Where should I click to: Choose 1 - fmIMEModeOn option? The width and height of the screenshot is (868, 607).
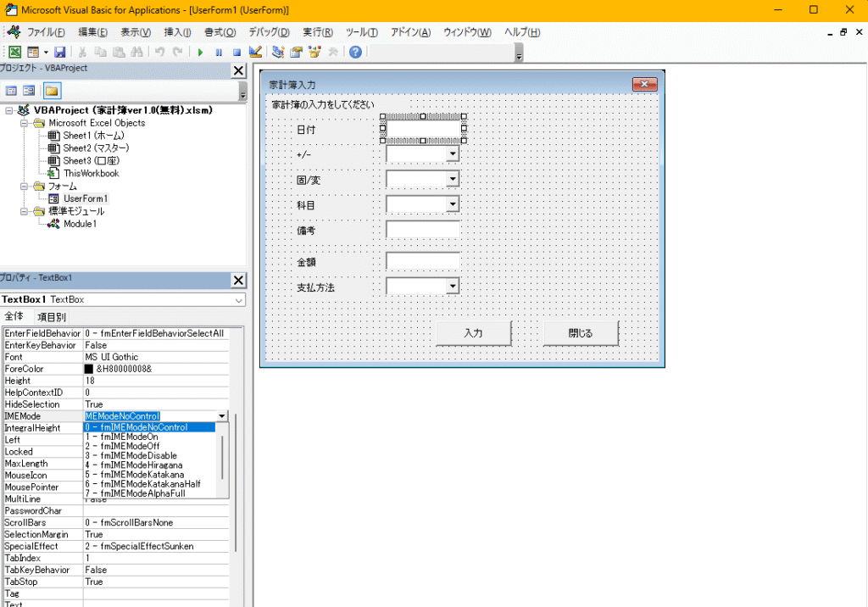tap(149, 437)
